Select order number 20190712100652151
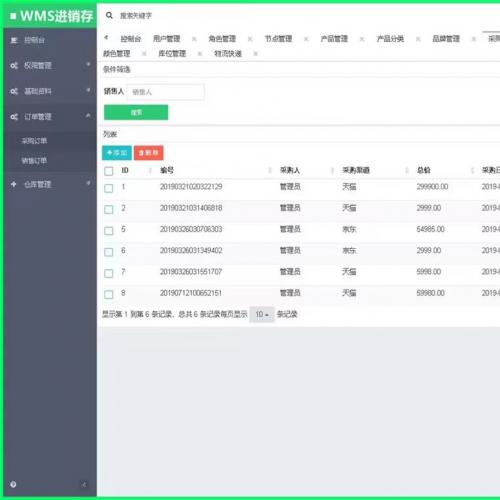The image size is (500, 500). click(191, 293)
